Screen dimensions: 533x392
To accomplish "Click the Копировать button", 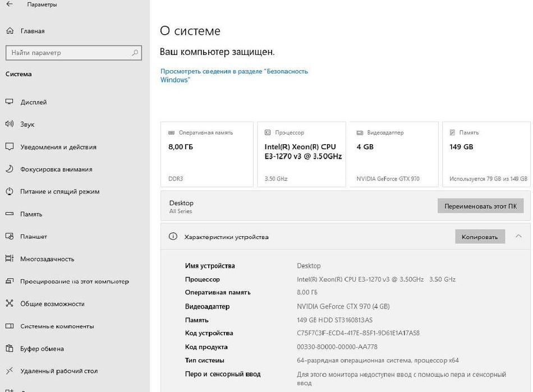I will pyautogui.click(x=480, y=237).
